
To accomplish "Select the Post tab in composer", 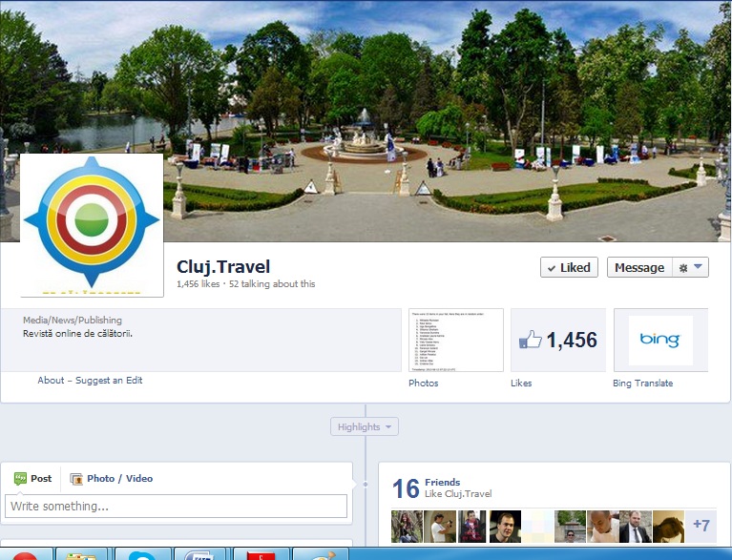I will tap(32, 478).
